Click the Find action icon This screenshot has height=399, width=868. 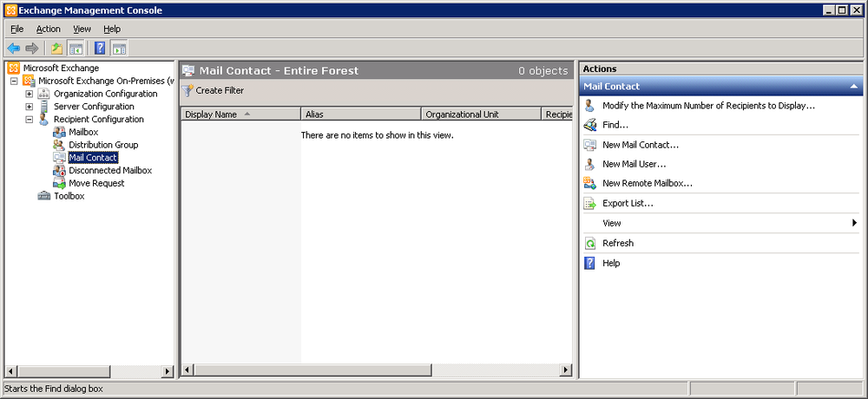590,125
